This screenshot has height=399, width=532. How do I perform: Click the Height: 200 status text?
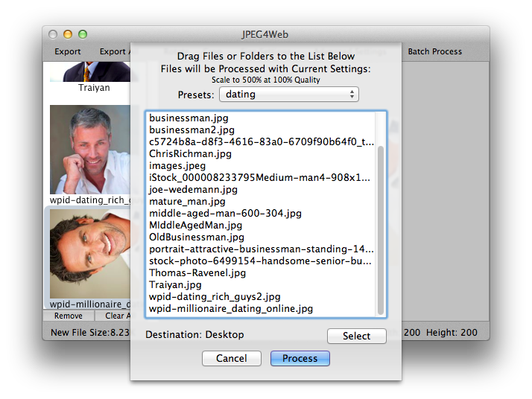tap(452, 333)
